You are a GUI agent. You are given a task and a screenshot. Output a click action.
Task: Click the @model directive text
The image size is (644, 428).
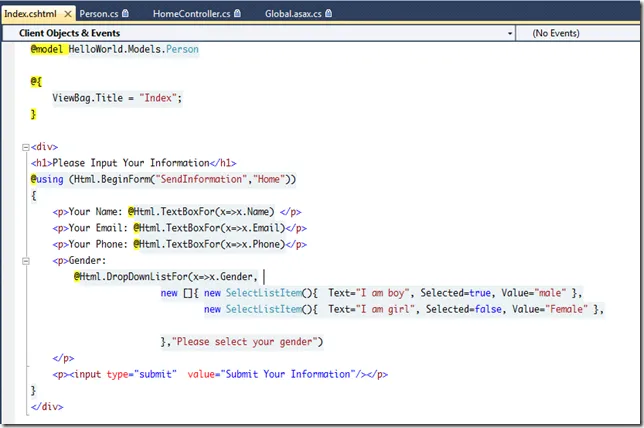coord(46,49)
